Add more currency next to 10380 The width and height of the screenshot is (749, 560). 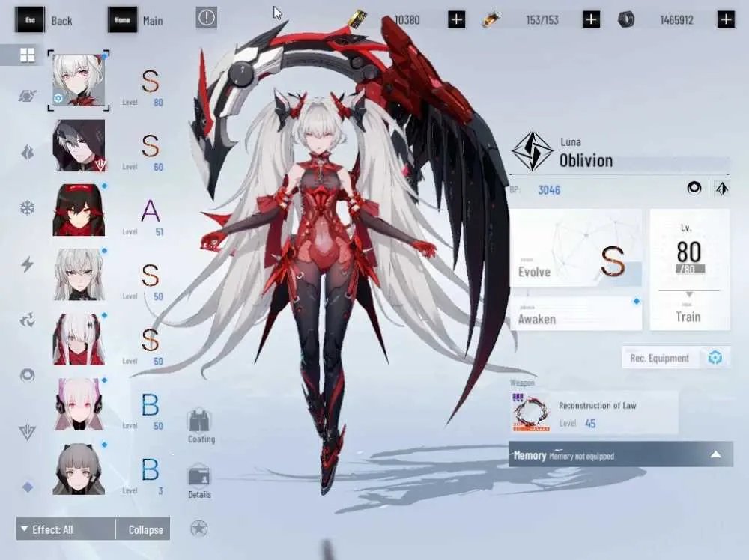click(456, 19)
